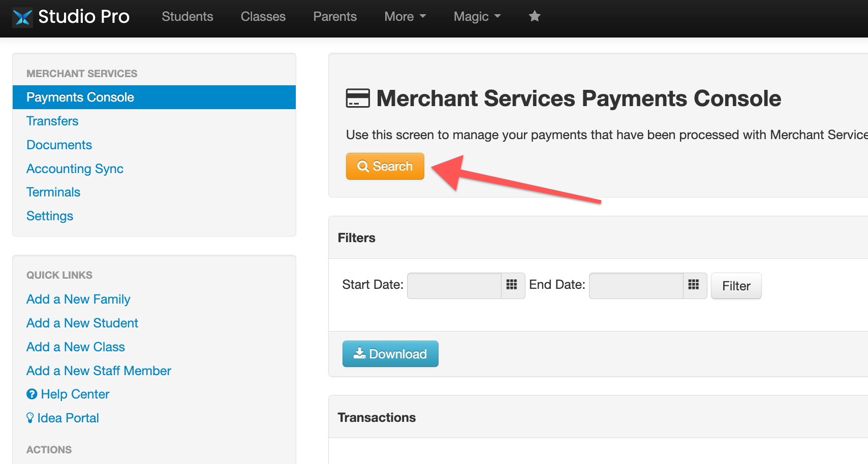Click the Studio Pro brand name
The image size is (868, 464).
(x=84, y=17)
